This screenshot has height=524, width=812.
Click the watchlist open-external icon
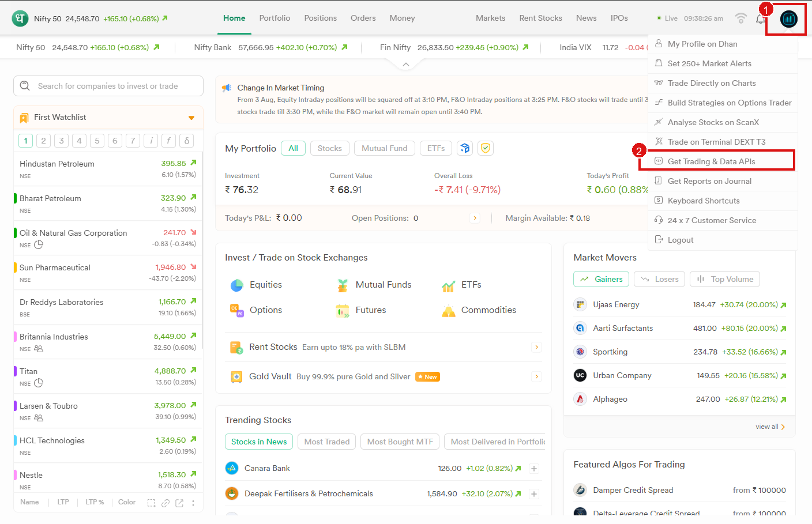[x=179, y=503]
